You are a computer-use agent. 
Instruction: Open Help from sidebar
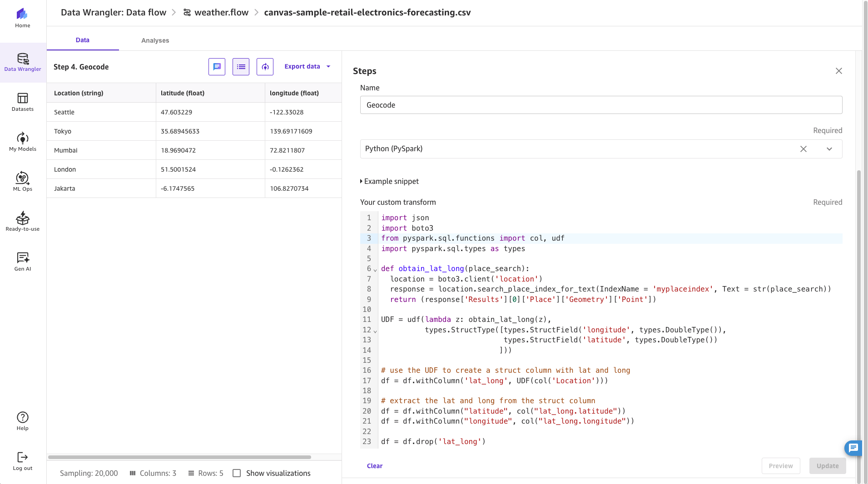[x=23, y=421]
